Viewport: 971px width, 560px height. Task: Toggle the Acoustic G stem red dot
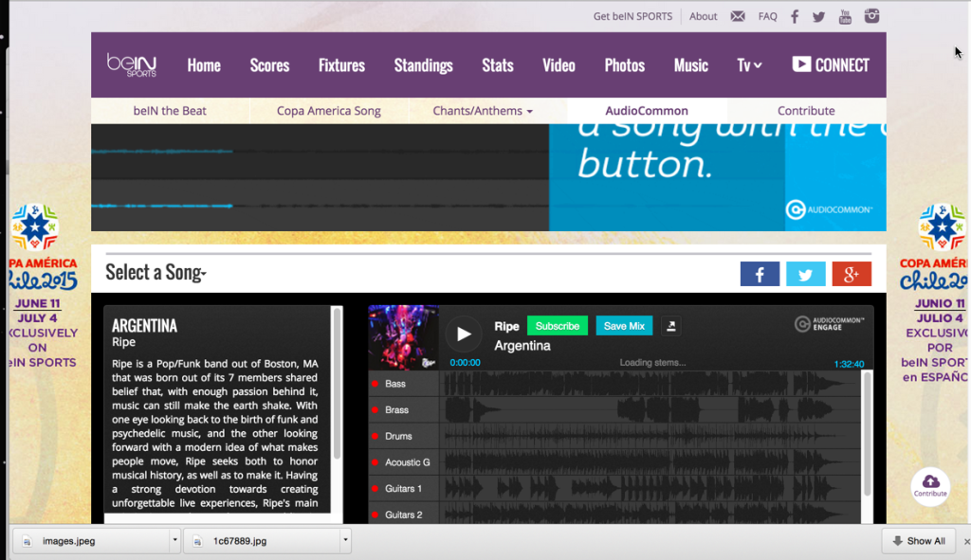375,462
